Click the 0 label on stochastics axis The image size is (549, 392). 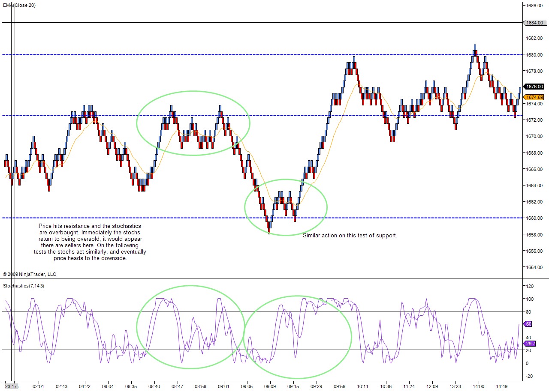[x=527, y=363]
